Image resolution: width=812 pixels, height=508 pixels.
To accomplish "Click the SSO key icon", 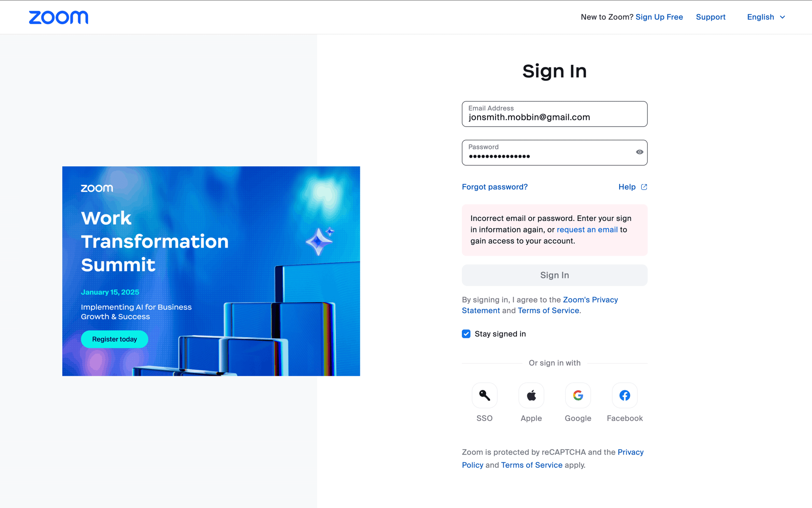I will click(484, 395).
